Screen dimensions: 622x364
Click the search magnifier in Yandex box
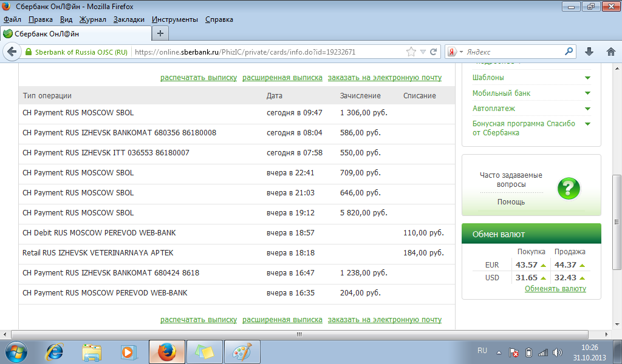click(569, 52)
